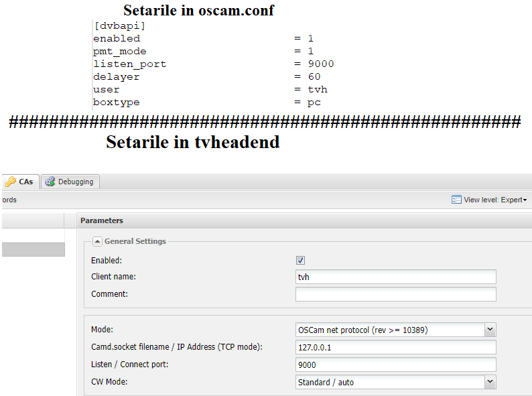Click the 'Setarile in tvheadend' heading
Image resolution: width=532 pixels, height=396 pixels.
click(x=193, y=142)
